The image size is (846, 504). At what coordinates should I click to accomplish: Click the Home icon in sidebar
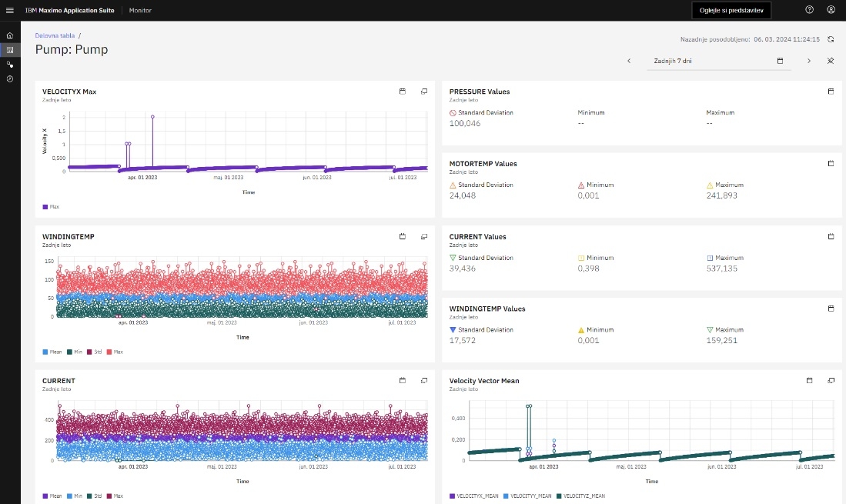tap(10, 35)
